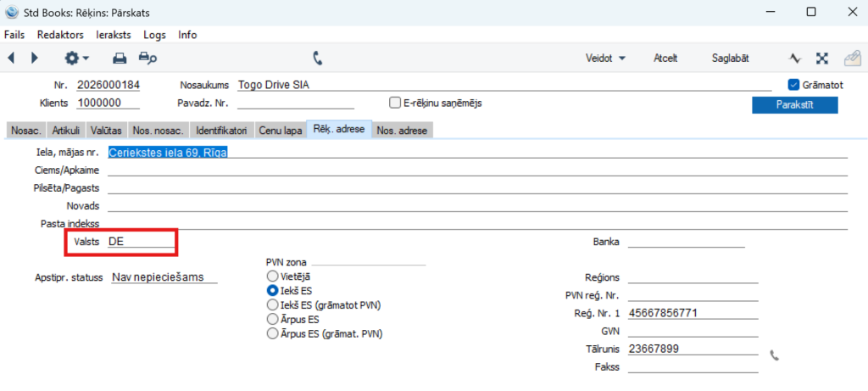This screenshot has height=391, width=868.
Task: Select the Iekš ES radio button
Action: [x=272, y=290]
